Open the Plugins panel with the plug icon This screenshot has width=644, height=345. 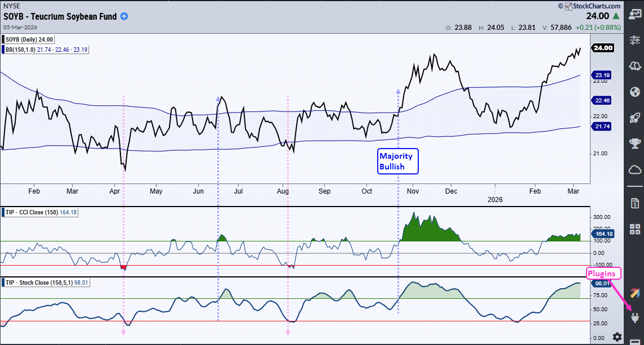coord(634,317)
